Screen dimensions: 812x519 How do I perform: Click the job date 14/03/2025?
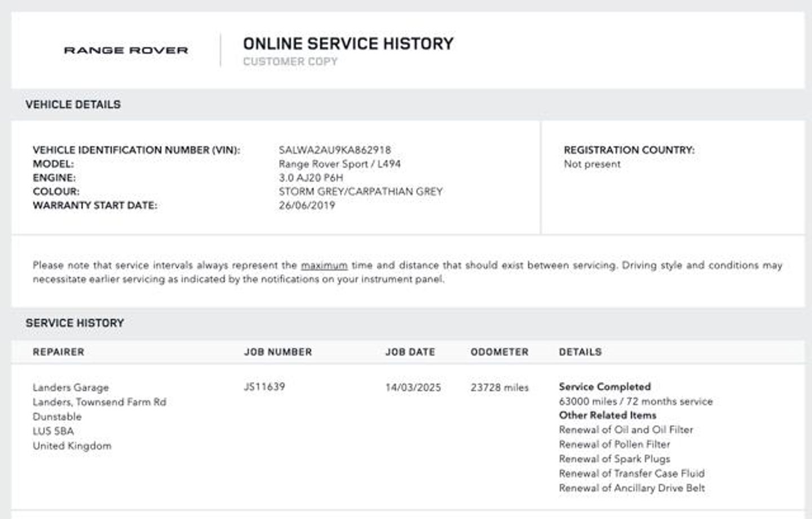[x=413, y=388]
